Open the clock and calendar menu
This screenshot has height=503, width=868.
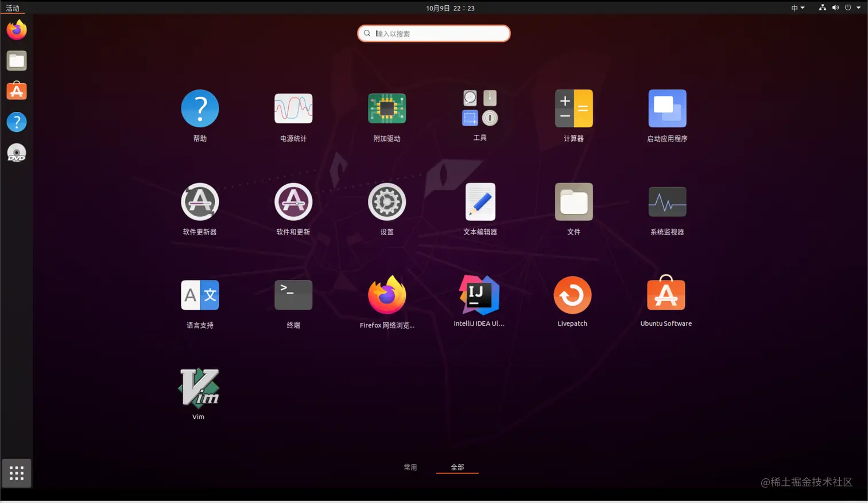450,8
